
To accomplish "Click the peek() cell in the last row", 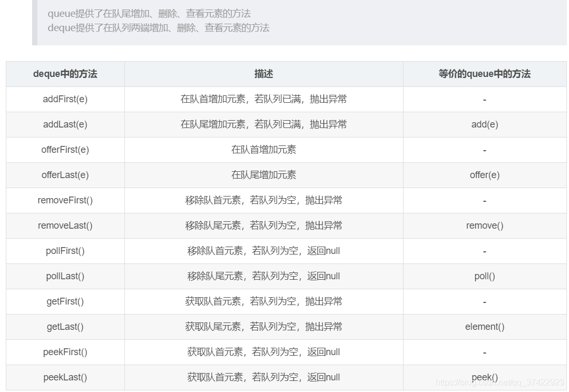I will coord(484,377).
